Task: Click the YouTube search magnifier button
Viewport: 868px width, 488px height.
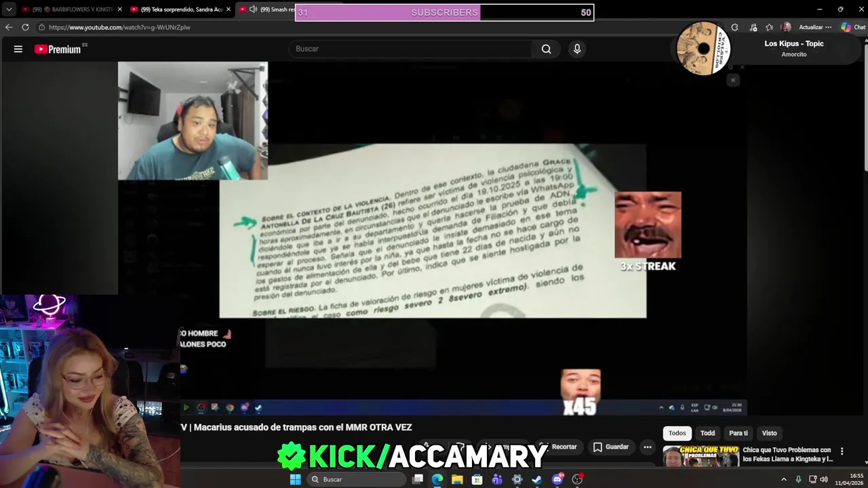Action: click(x=546, y=49)
